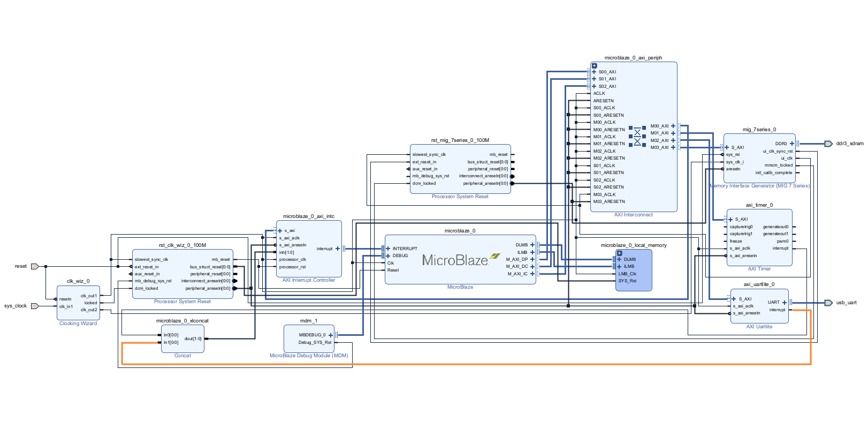Viewport: 868px width, 421px height.
Task: Click the MicroBlaze Debug Module (MDM) label
Action: [x=309, y=356]
